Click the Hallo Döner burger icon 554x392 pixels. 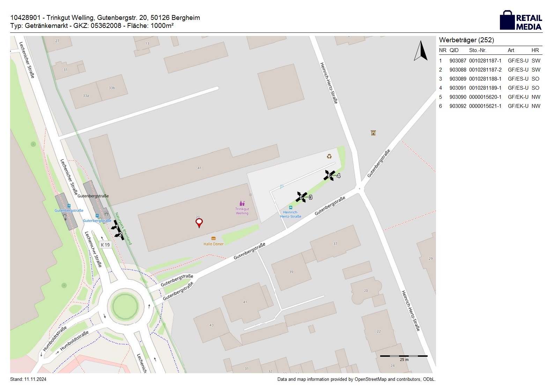pos(213,239)
